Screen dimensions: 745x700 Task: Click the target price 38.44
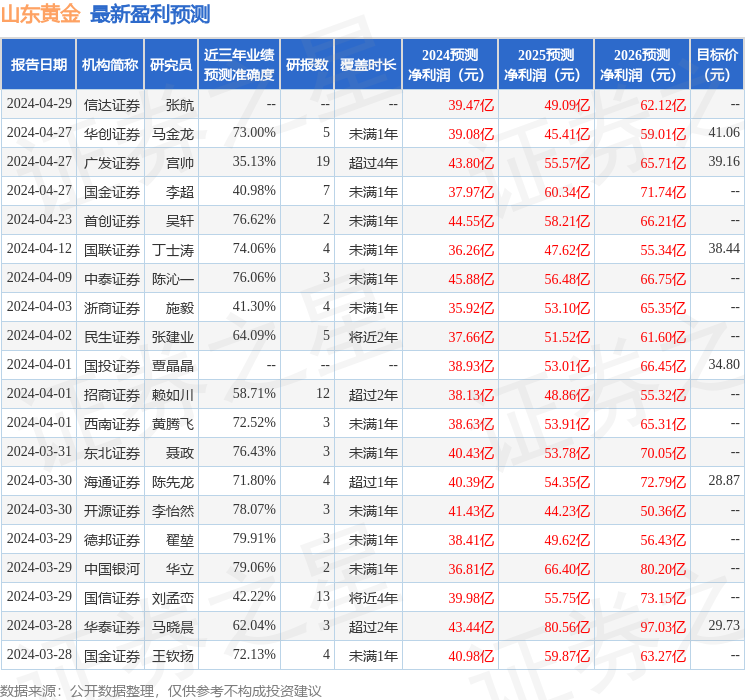724,248
